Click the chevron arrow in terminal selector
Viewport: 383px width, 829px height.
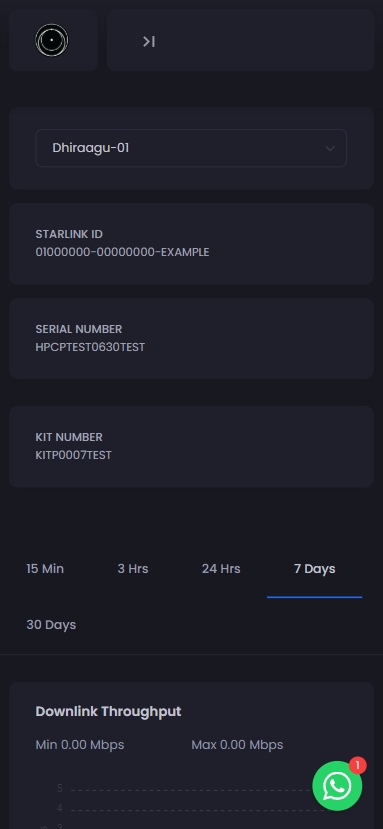pos(330,149)
